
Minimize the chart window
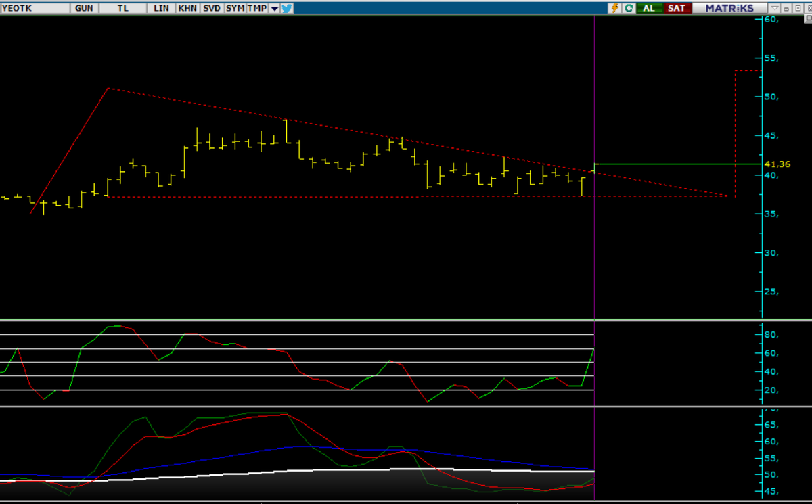click(786, 8)
